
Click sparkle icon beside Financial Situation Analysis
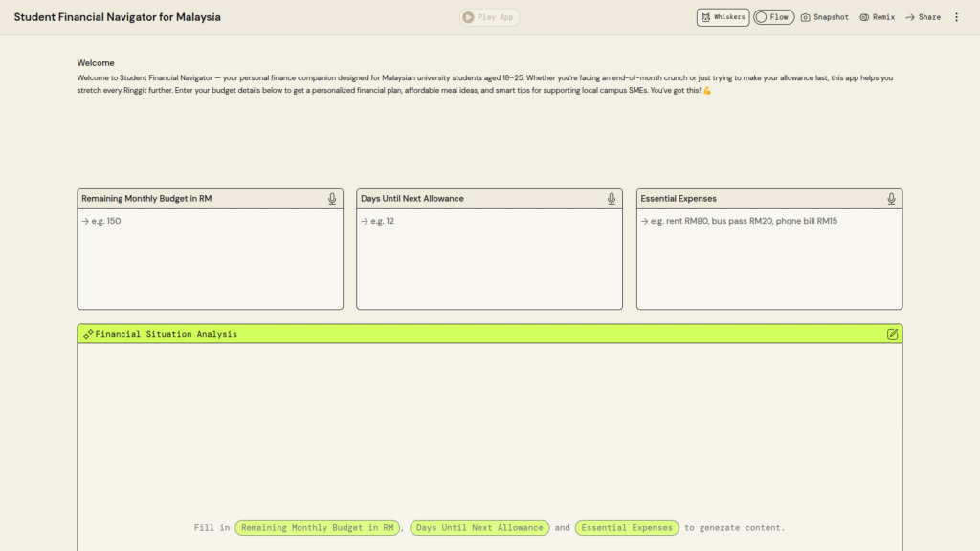tap(88, 334)
